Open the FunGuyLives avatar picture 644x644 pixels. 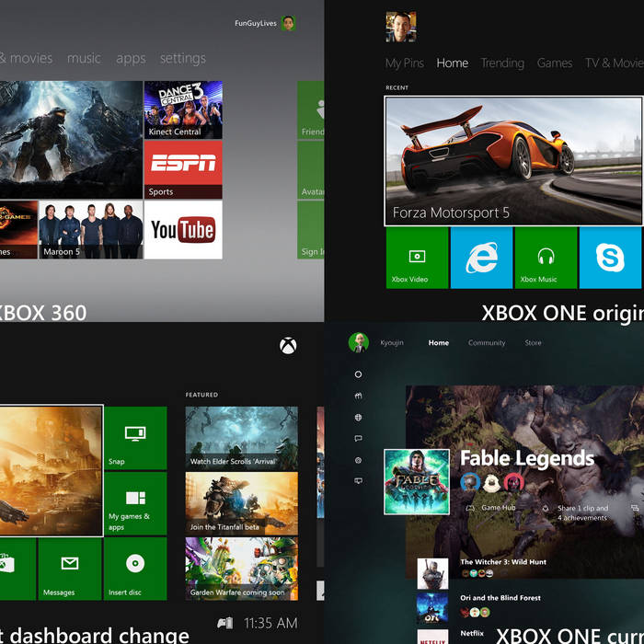288,23
